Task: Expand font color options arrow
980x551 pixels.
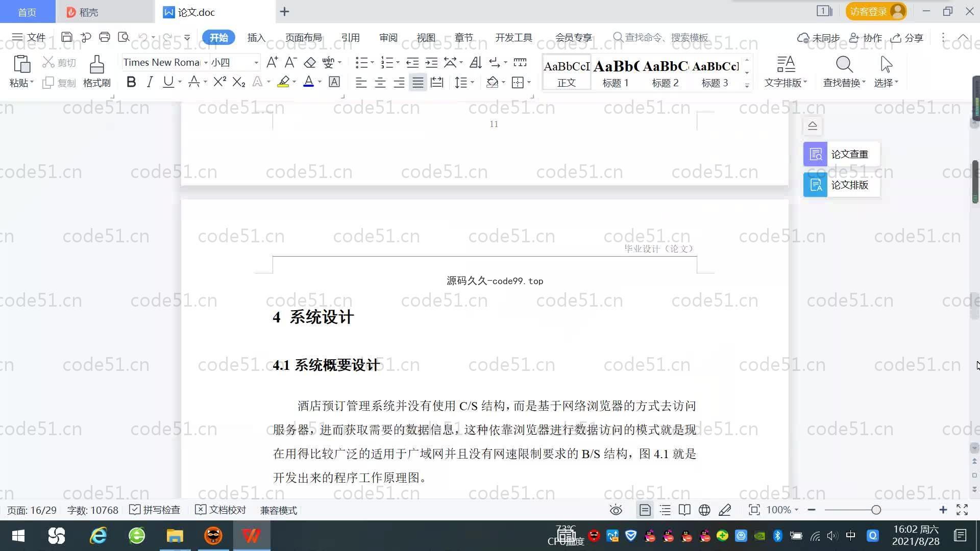Action: tap(320, 82)
